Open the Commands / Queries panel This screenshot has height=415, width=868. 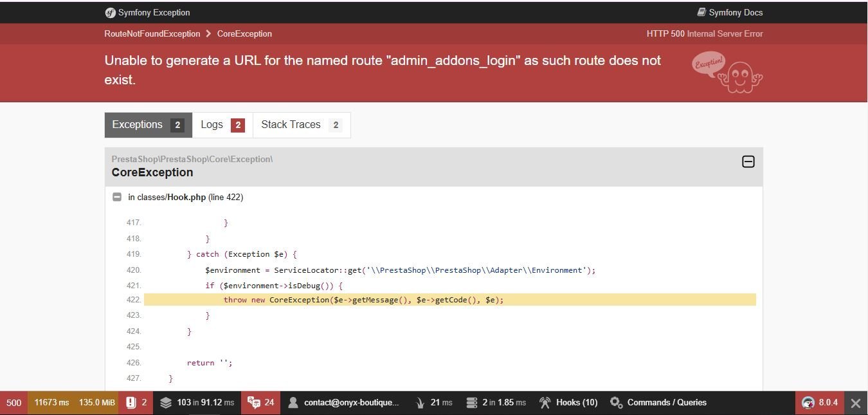click(658, 403)
